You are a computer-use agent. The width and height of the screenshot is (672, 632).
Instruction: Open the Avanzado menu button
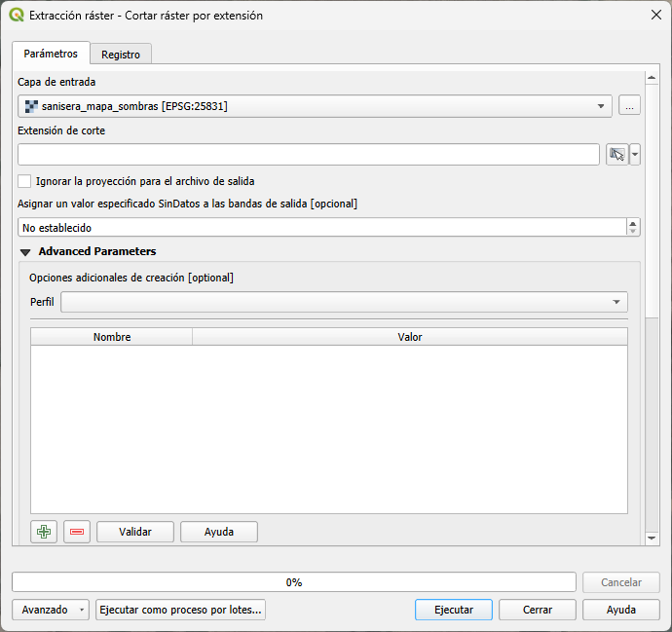50,610
